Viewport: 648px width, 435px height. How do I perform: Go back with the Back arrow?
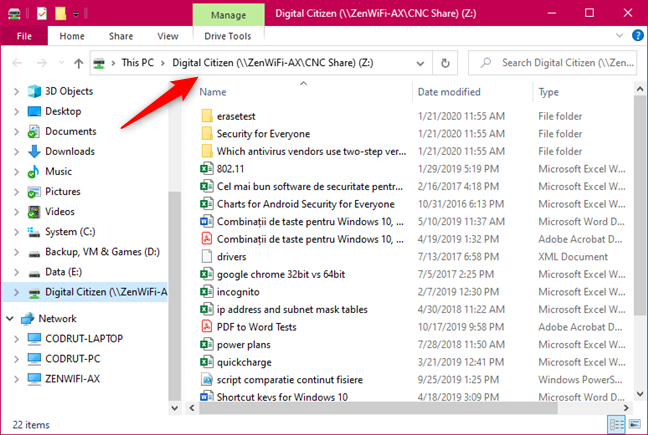pyautogui.click(x=17, y=63)
